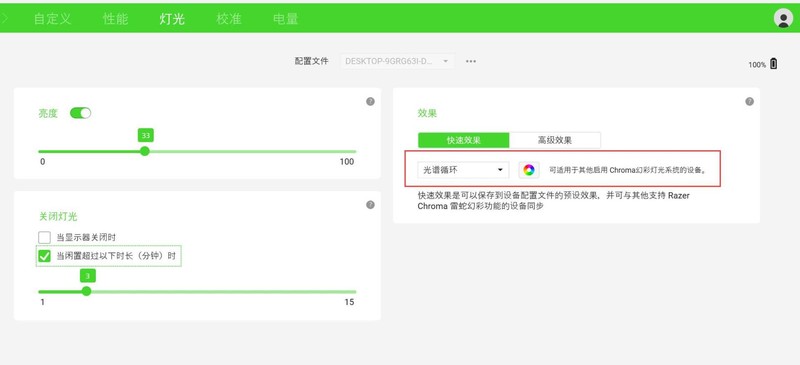Click the back chevron in header
The width and height of the screenshot is (800, 365).
tap(5, 19)
